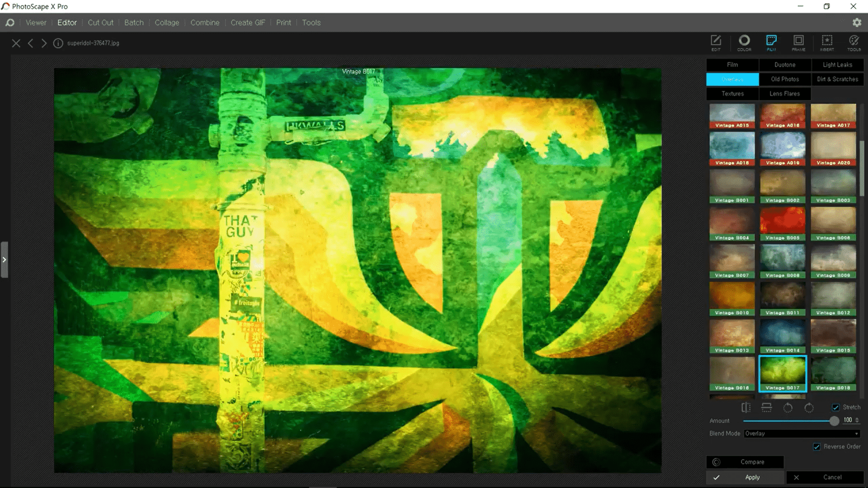Open the Create GIF tab

coord(248,23)
